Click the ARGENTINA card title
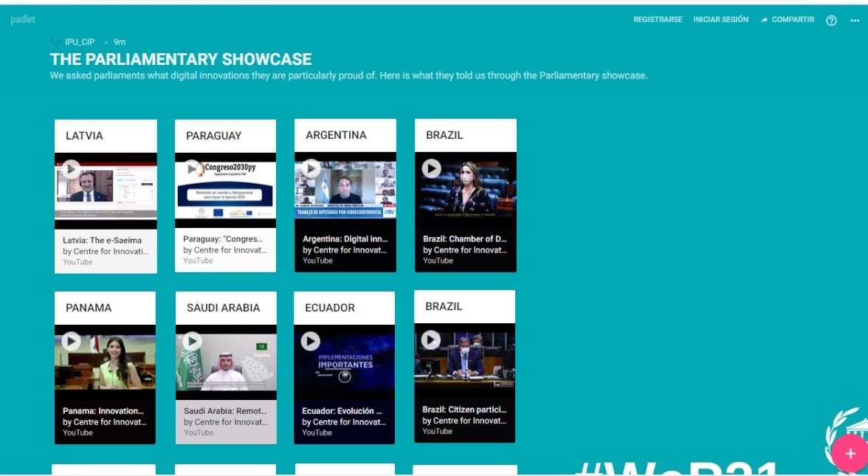The height and width of the screenshot is (476, 868). pyautogui.click(x=336, y=135)
